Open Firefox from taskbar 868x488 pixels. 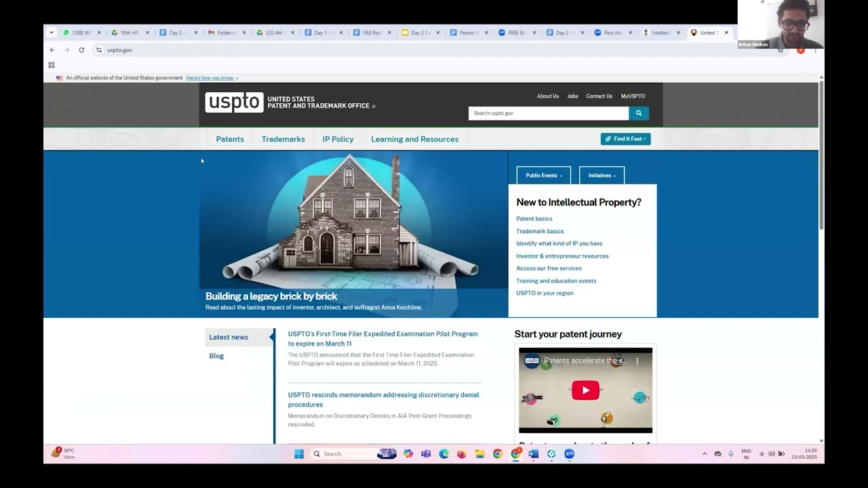462,454
